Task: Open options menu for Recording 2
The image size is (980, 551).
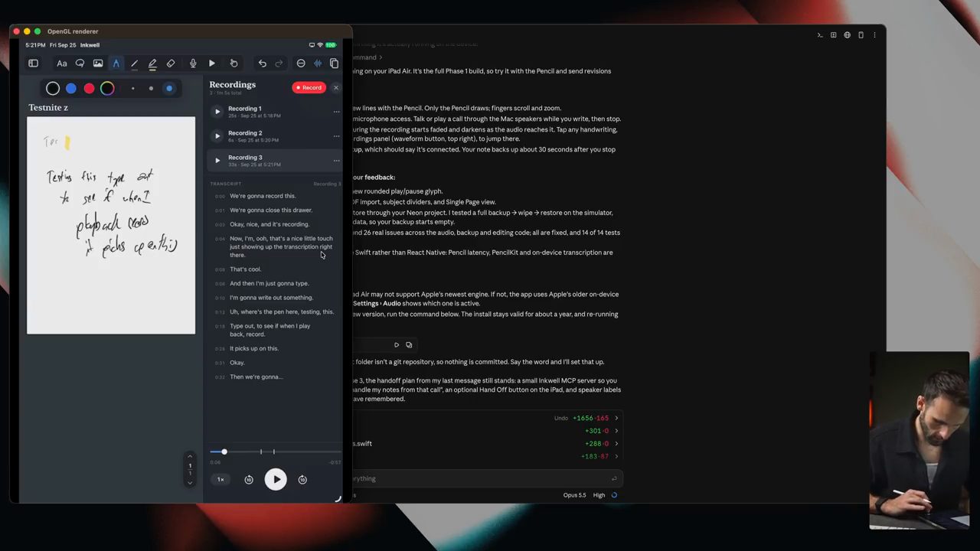Action: pyautogui.click(x=336, y=136)
